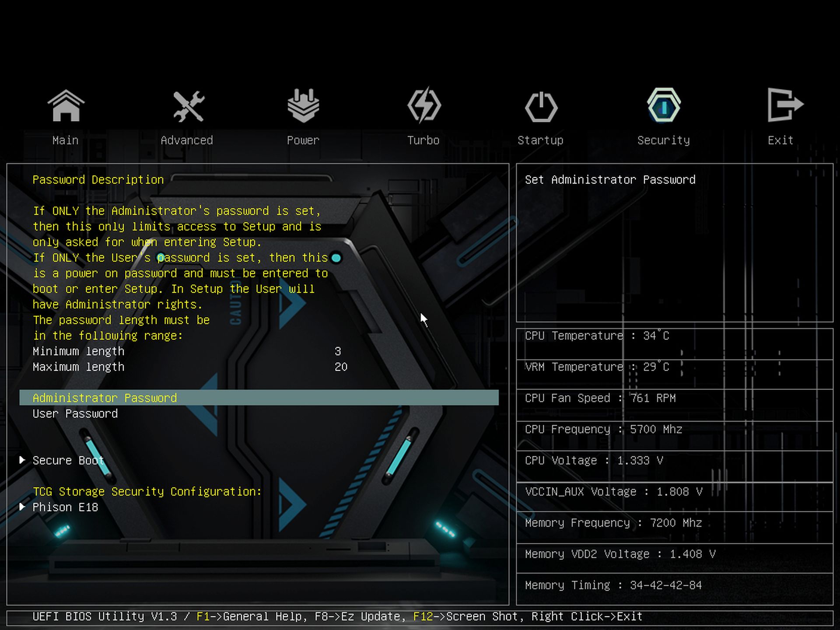This screenshot has height=630, width=840.
Task: Open Phison E18 storage configuration
Action: pos(65,507)
